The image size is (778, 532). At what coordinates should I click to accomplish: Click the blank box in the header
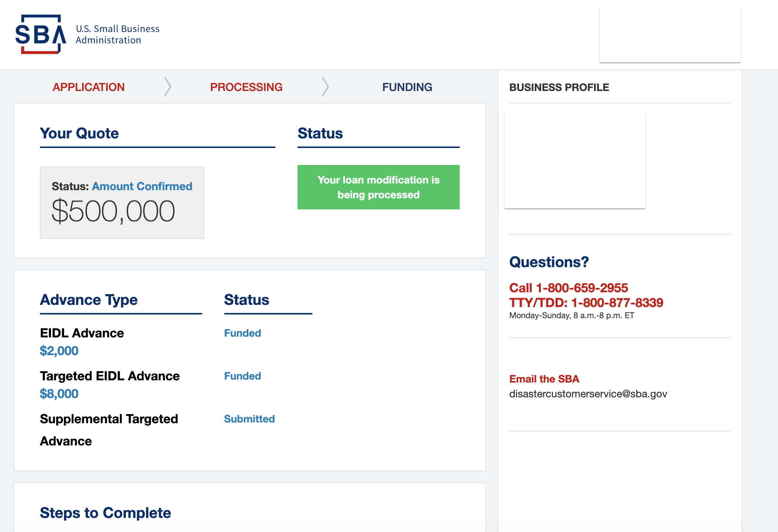pos(670,35)
